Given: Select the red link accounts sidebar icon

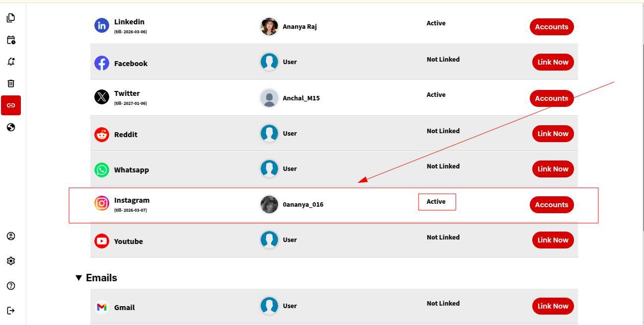Looking at the screenshot, I should click(11, 105).
